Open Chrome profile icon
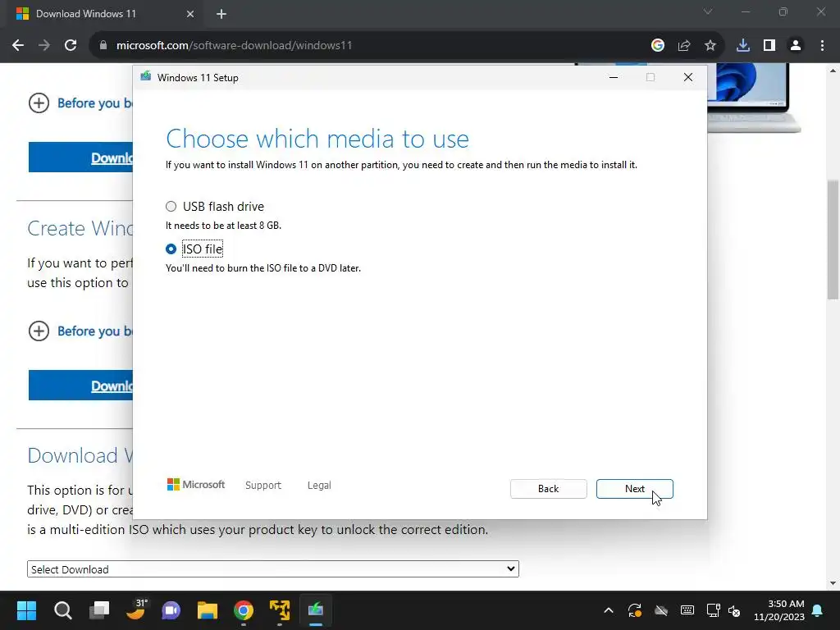Screen dimensions: 840x630 click(x=796, y=46)
